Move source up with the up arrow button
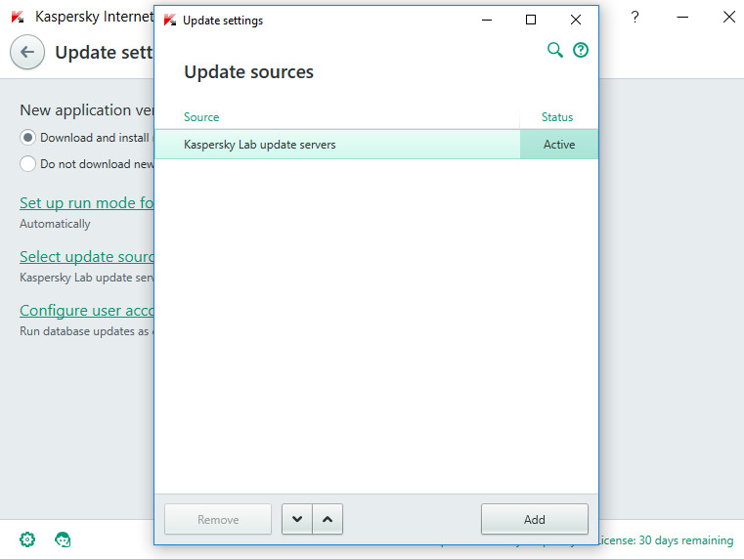744x560 pixels. [328, 519]
